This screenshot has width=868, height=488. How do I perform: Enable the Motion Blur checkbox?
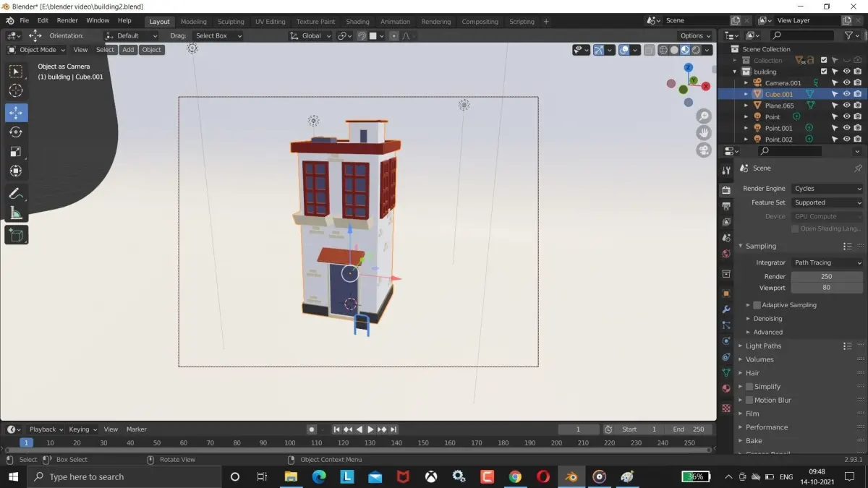point(749,400)
